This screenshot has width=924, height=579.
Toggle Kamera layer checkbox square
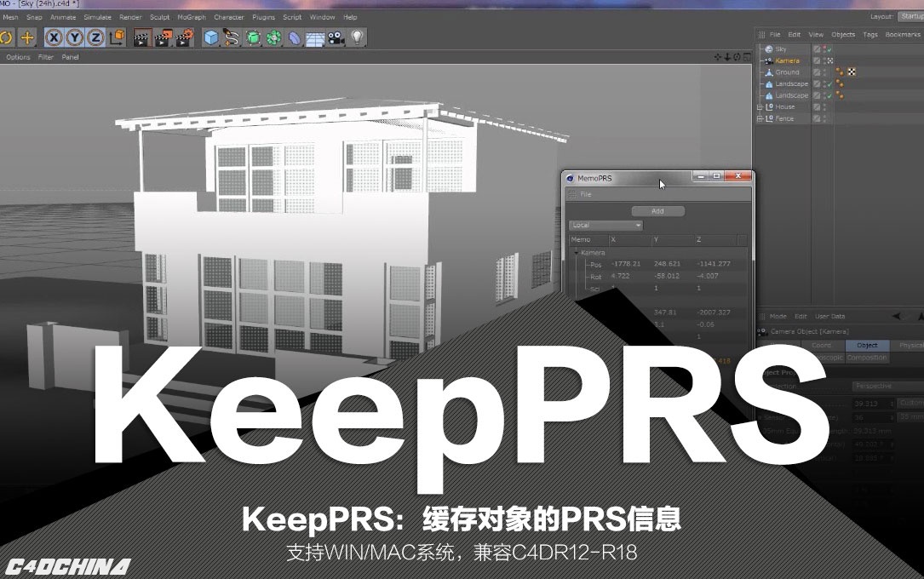pyautogui.click(x=817, y=60)
